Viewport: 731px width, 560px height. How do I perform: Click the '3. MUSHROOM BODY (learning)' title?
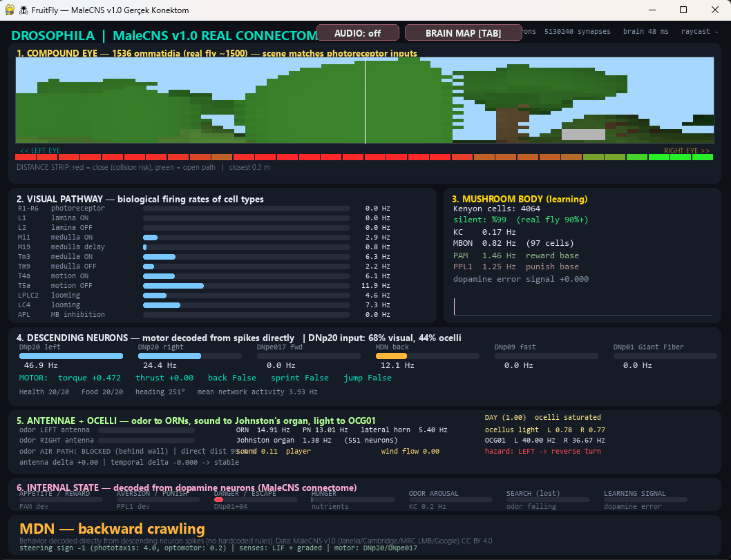pos(520,199)
